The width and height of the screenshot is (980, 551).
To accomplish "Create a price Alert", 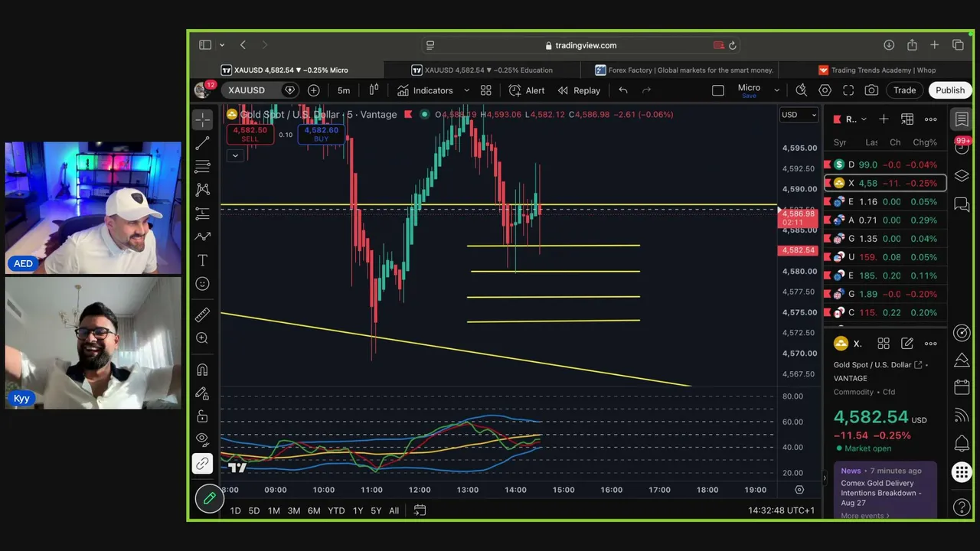I will (527, 90).
